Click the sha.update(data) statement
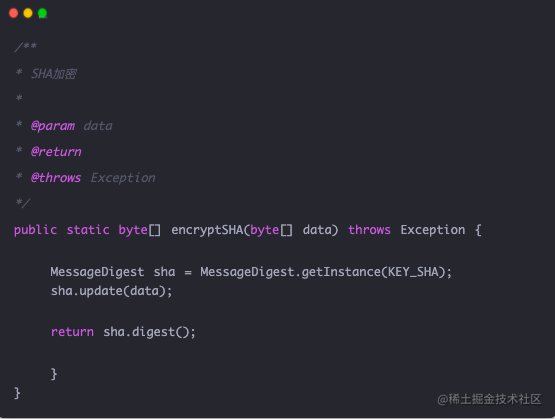555x419 pixels. (x=111, y=291)
